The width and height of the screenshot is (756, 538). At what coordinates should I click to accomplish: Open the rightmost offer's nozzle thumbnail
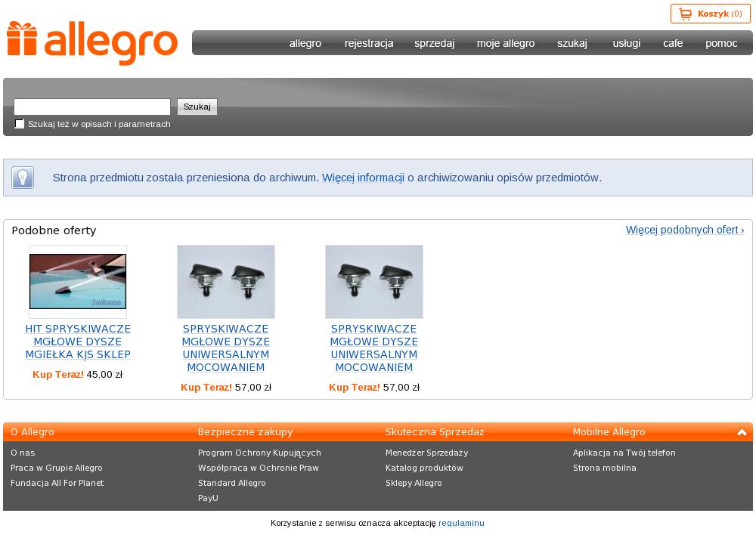[x=374, y=282]
